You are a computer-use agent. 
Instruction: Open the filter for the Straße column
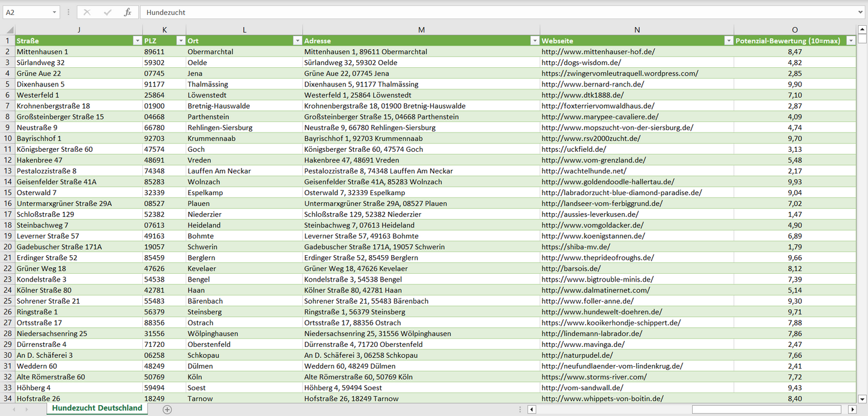[137, 40]
